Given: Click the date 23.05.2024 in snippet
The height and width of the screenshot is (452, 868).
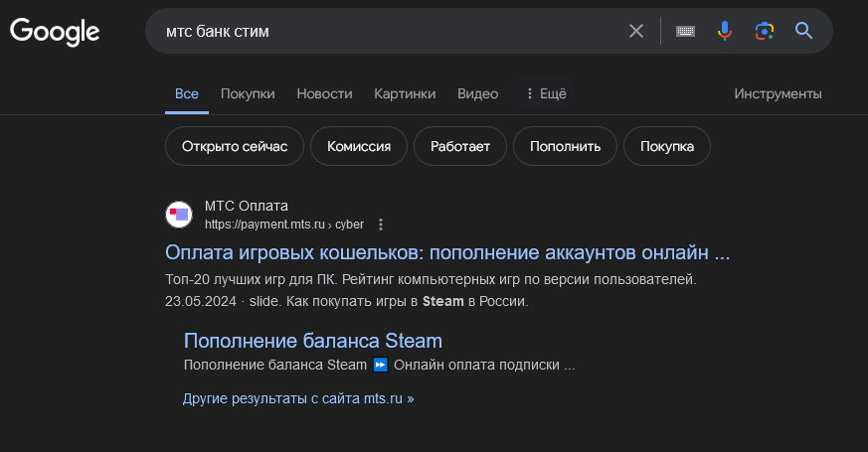Looking at the screenshot, I should 201,302.
